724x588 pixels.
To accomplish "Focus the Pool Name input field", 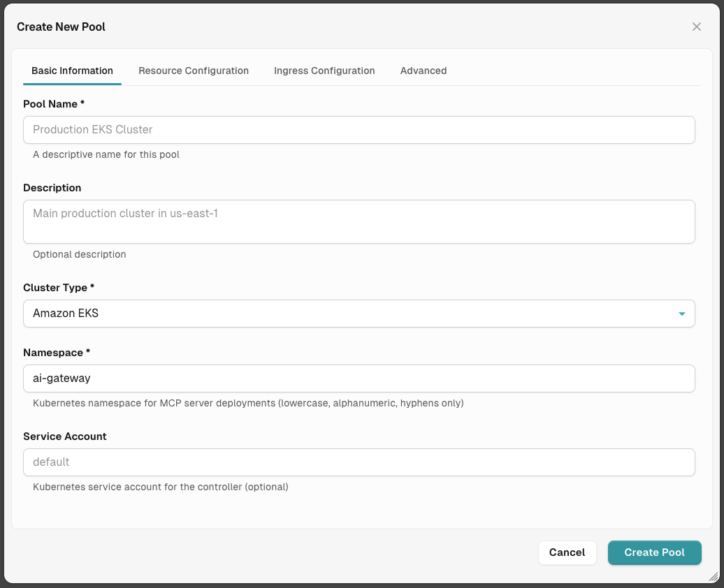I will coord(359,130).
